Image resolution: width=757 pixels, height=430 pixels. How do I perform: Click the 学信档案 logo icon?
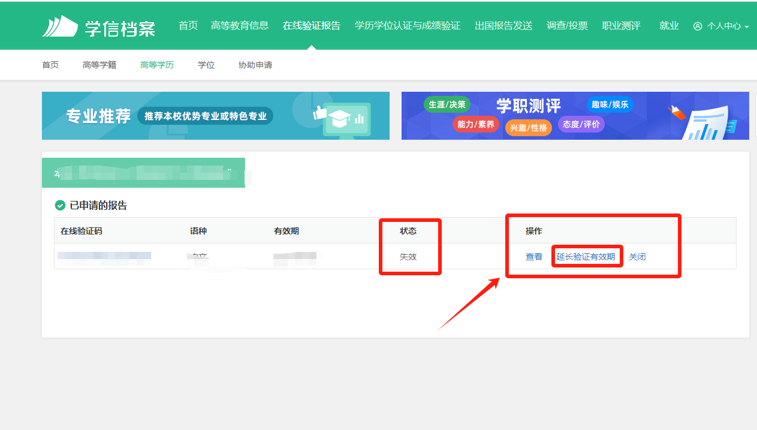click(60, 26)
